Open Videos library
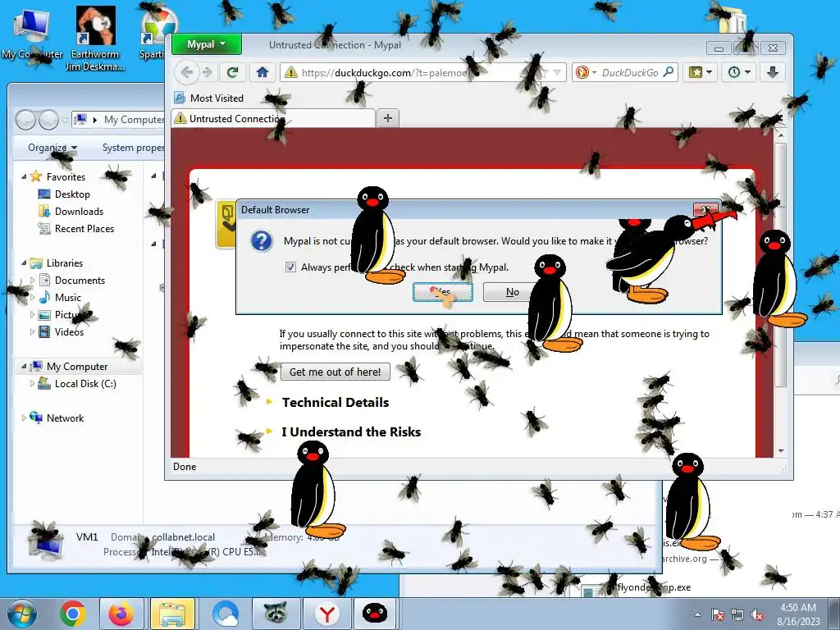Screen dimensions: 840x630 click(x=69, y=331)
